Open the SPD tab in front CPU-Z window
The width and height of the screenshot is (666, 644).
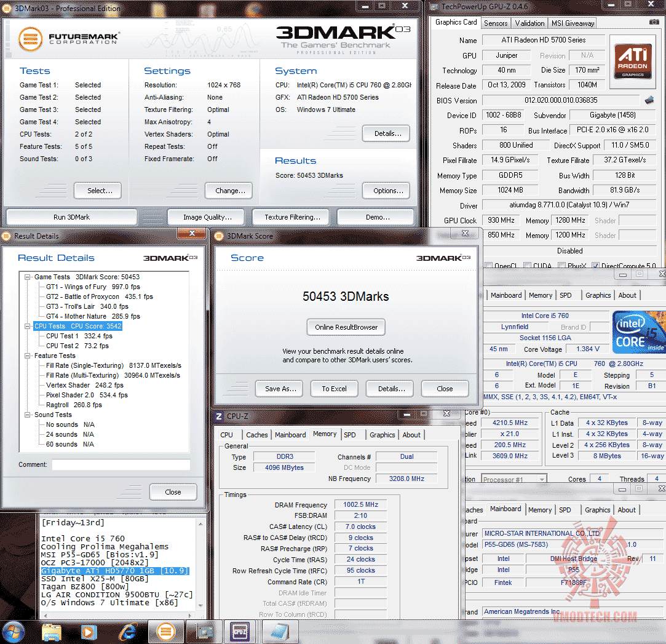[350, 435]
